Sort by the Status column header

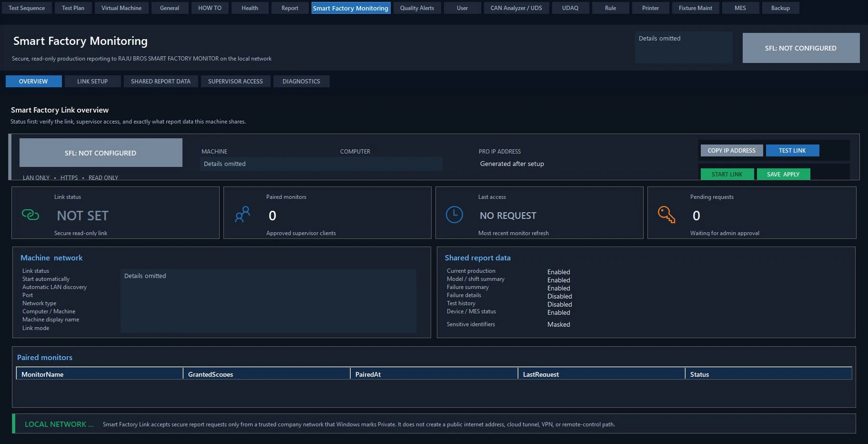[768, 374]
